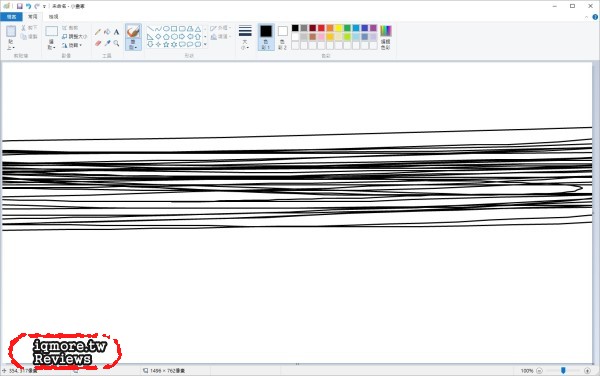Image resolution: width=600 pixels, height=376 pixels.
Task: Choose the straight Line shape
Action: 150,29
